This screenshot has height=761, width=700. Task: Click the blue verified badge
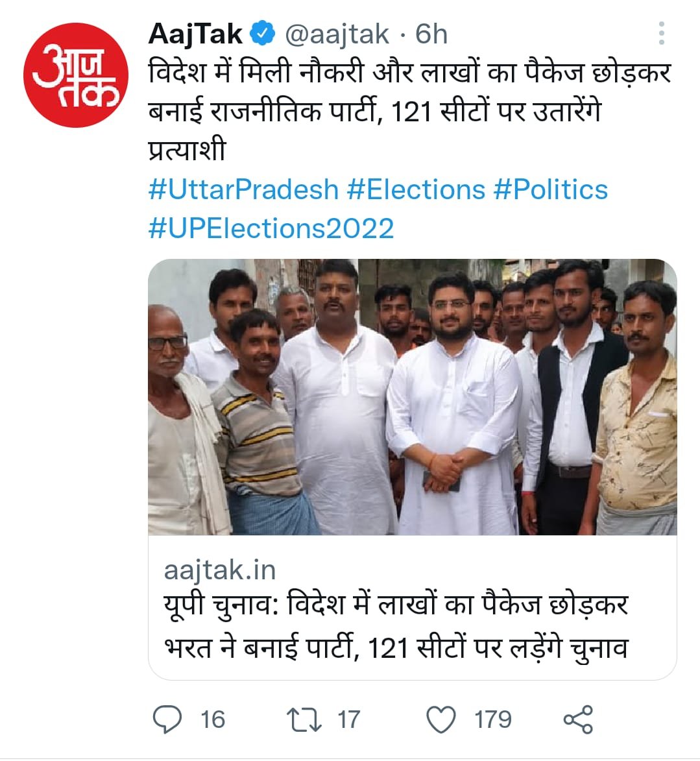coord(262,34)
